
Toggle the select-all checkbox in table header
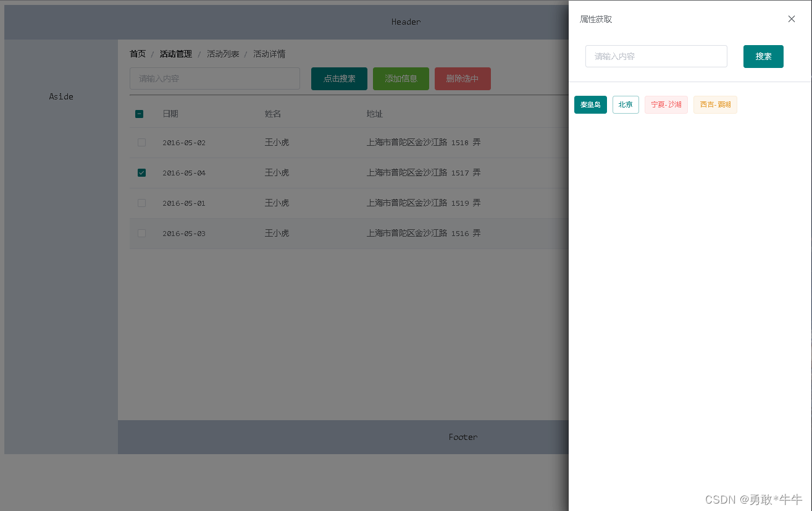(139, 114)
